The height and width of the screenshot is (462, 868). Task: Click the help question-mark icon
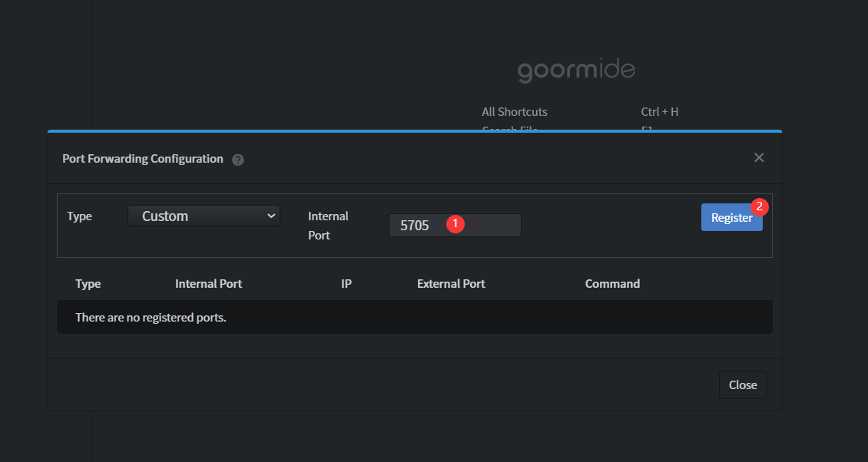coord(238,160)
